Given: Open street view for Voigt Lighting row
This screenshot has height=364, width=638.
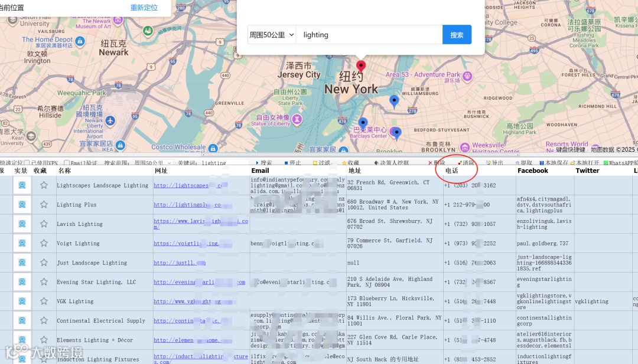Looking at the screenshot, I should pos(22,243).
